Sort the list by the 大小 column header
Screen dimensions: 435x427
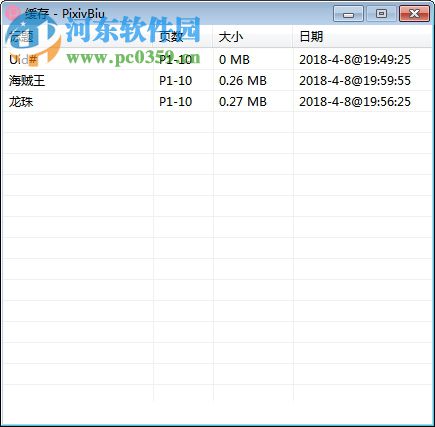coord(253,37)
